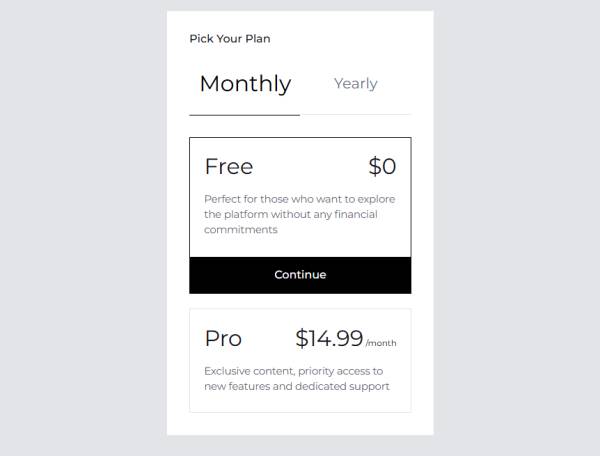
Task: Click the $14.99 price label
Action: pos(329,338)
